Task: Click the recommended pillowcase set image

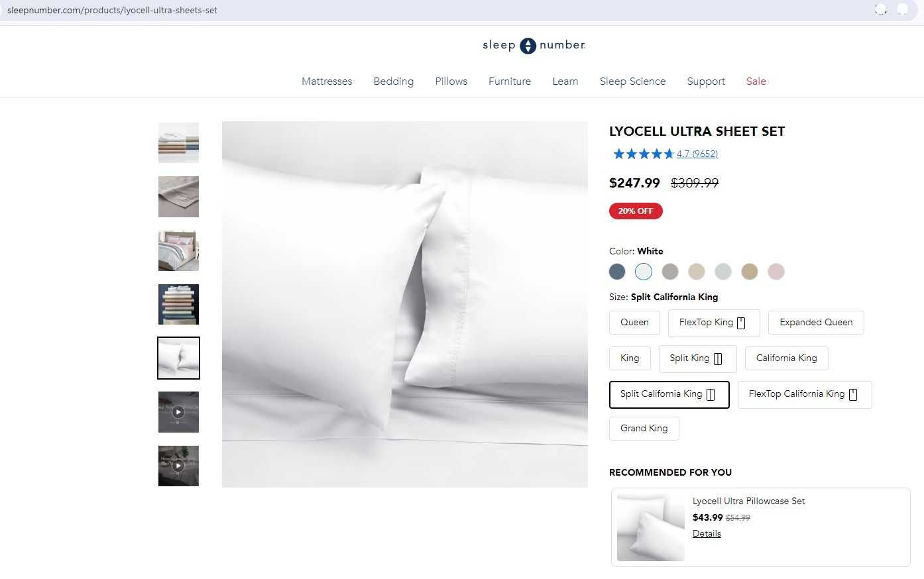Action: click(650, 527)
